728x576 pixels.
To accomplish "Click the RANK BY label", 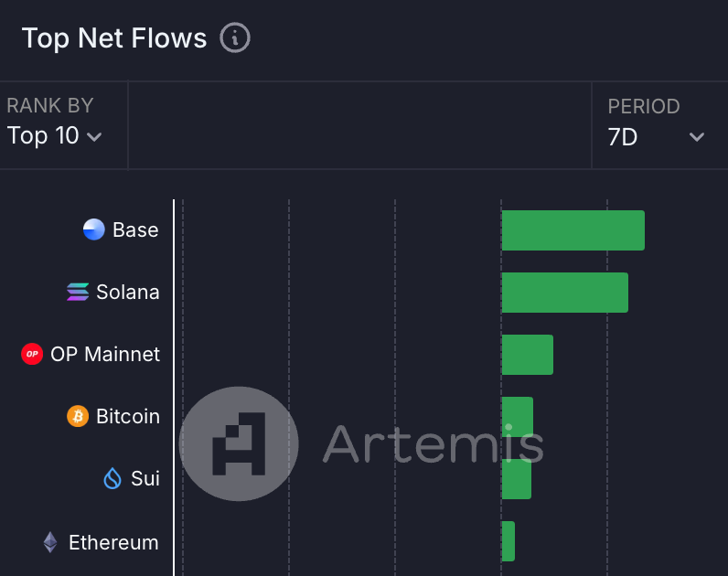I will pos(50,106).
